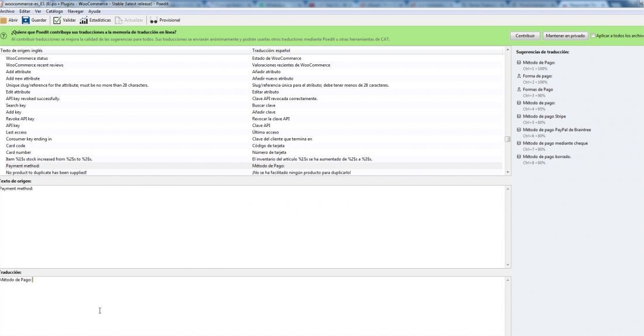Use suggestion 'Formas de Pago' text
Image resolution: width=644 pixels, height=336 pixels.
[538, 90]
